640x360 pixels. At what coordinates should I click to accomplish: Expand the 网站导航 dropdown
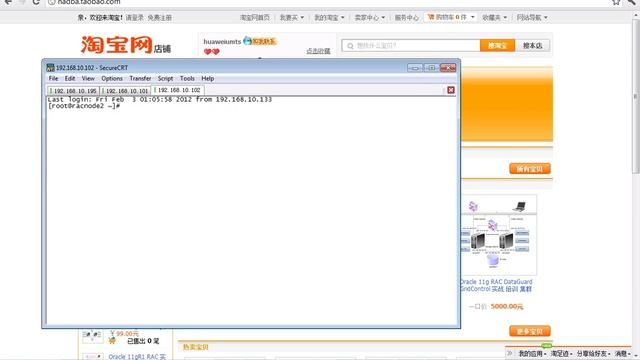tap(532, 18)
